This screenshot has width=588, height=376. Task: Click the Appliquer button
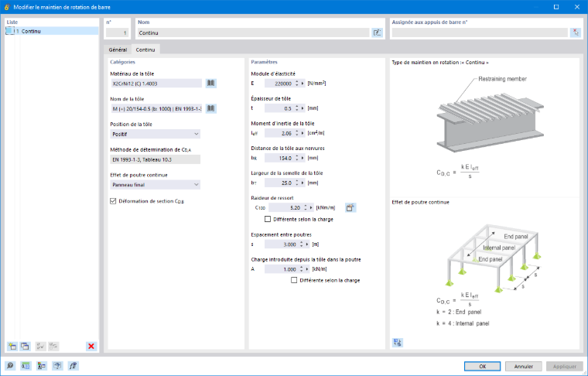(565, 366)
